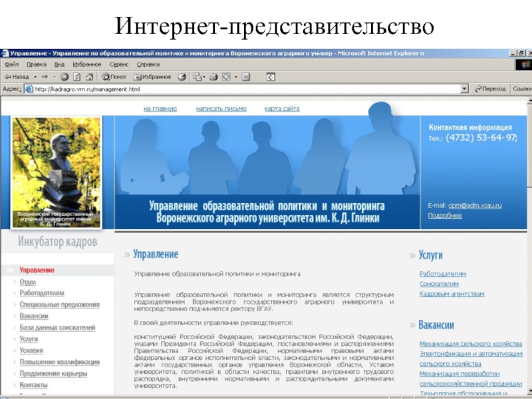Open the Поиск search toolbar button
Image resolution: width=532 pixels, height=399 pixels.
[x=114, y=77]
